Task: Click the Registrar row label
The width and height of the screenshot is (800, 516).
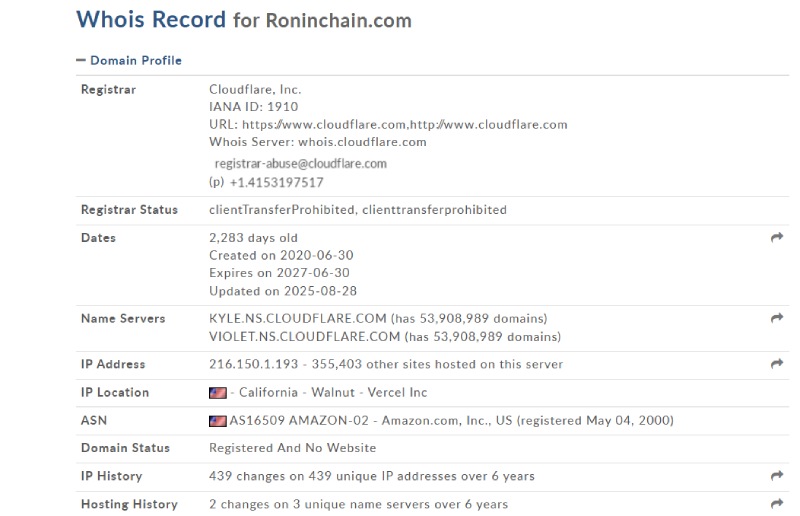Action: coord(109,90)
